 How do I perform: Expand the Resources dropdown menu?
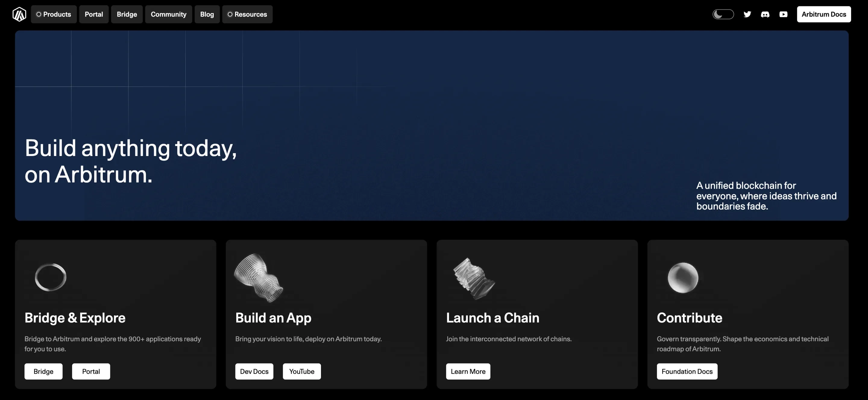click(x=247, y=14)
